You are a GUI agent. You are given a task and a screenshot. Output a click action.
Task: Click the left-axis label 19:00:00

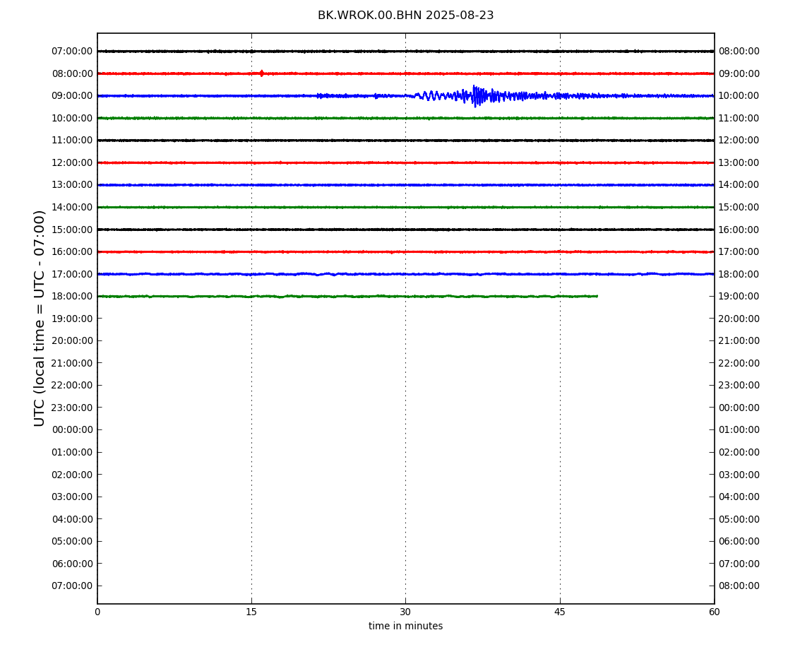tap(73, 319)
